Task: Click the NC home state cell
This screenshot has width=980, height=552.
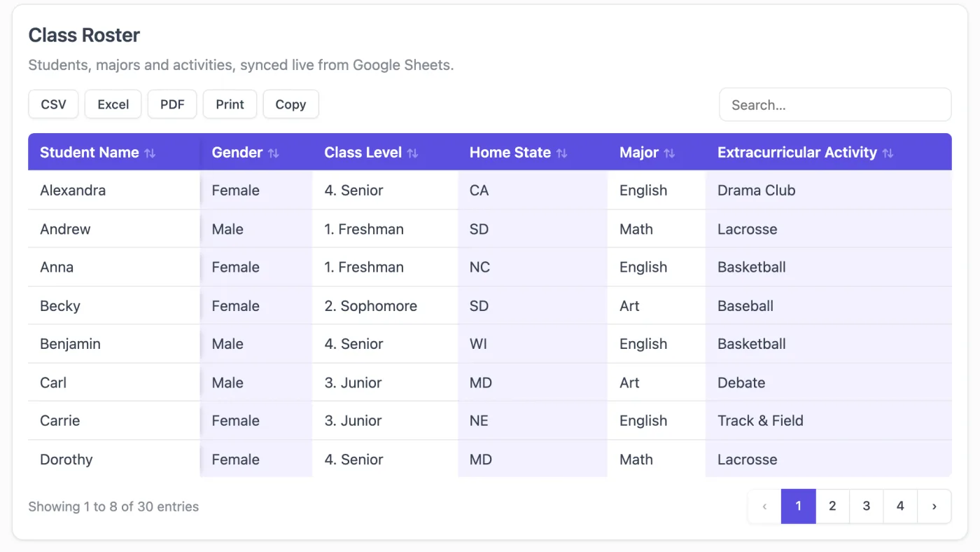Action: tap(533, 267)
